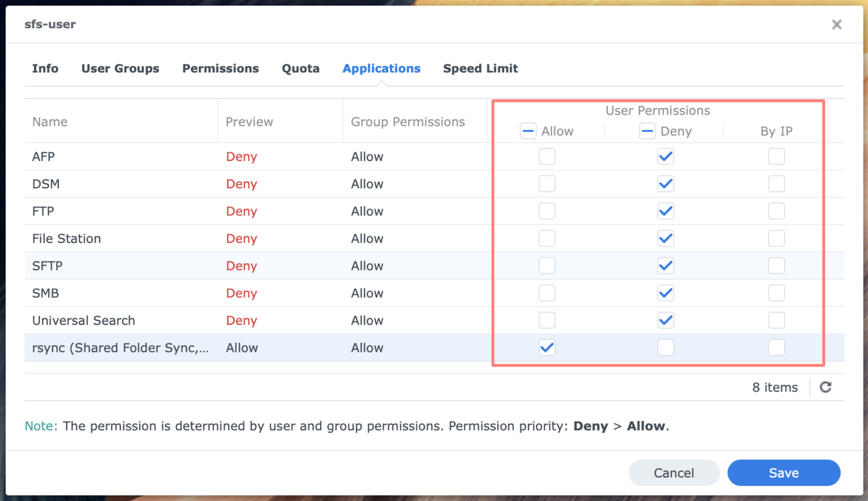Enable By IP for DSM

point(776,184)
